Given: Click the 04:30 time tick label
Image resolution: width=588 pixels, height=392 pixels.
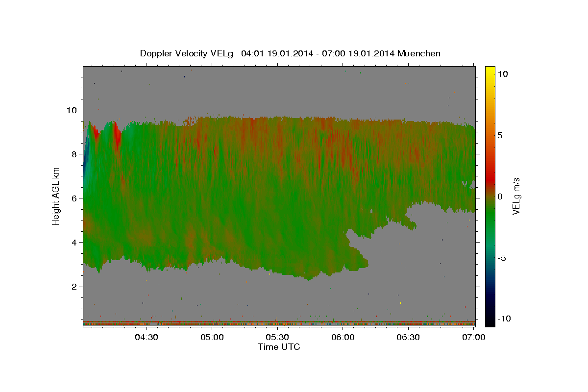Looking at the screenshot, I should 146,337.
